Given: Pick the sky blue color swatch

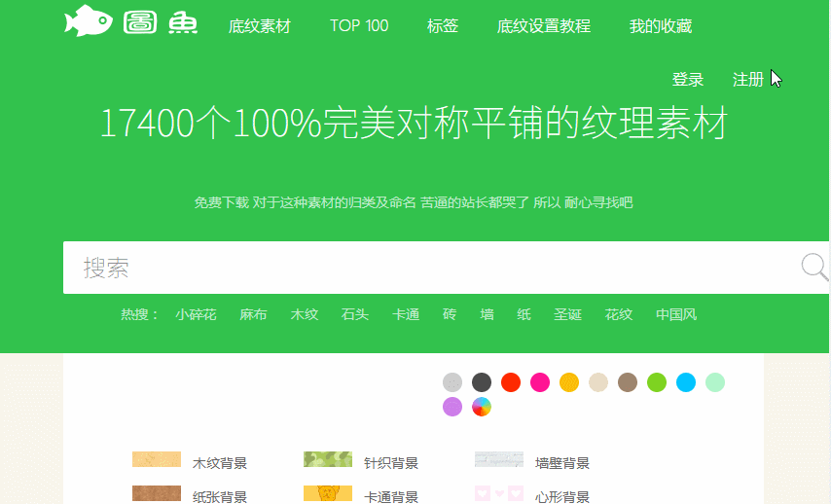Looking at the screenshot, I should coord(685,382).
